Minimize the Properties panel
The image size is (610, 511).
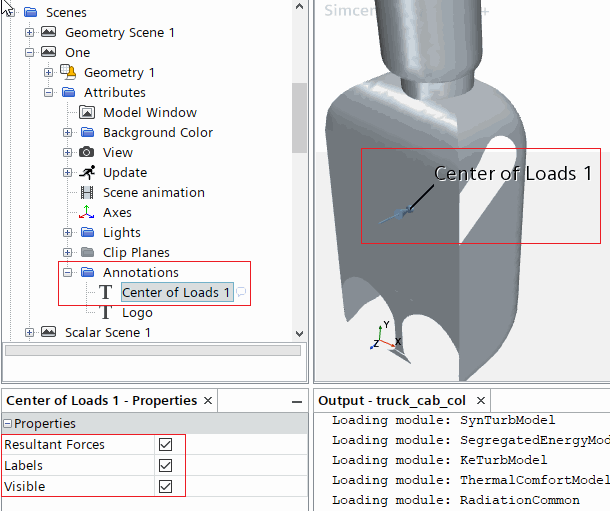pyautogui.click(x=297, y=402)
